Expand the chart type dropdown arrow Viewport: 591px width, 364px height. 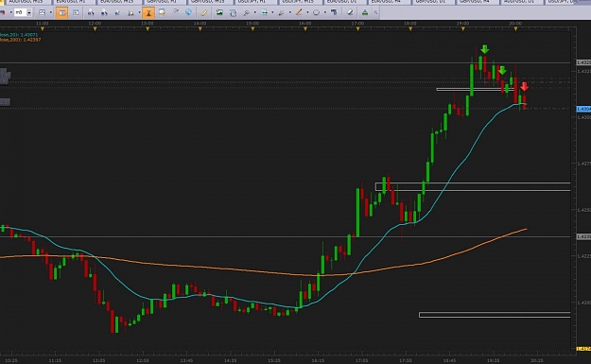click(x=50, y=12)
